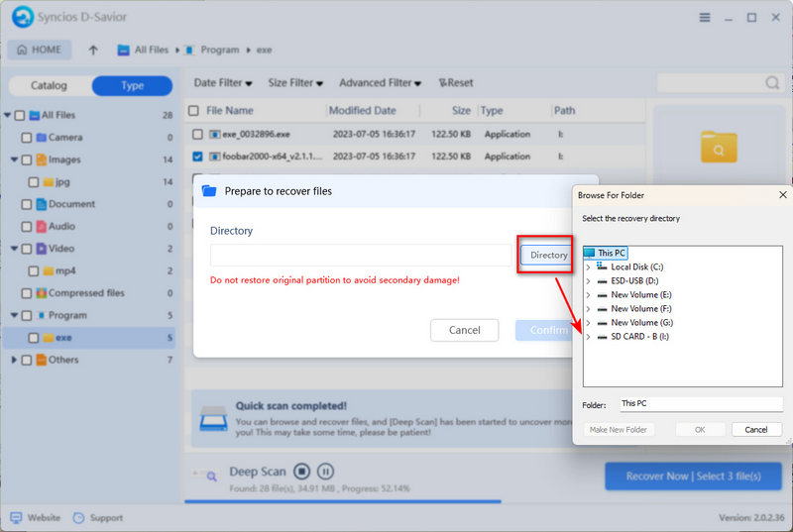Collapse the Program tree node
The height and width of the screenshot is (532, 793).
pyautogui.click(x=14, y=315)
